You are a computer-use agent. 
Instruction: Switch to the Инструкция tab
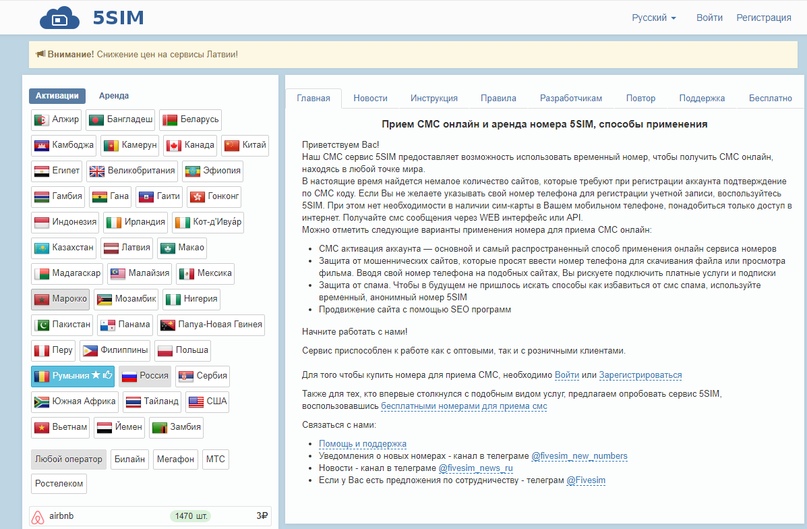433,98
